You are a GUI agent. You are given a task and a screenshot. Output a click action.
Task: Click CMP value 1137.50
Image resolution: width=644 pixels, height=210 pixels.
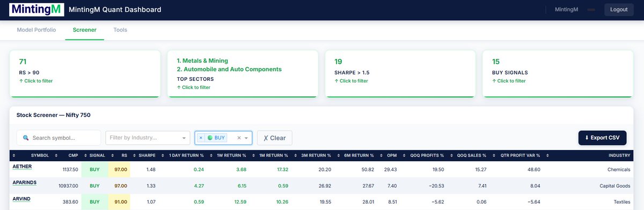[70, 169]
